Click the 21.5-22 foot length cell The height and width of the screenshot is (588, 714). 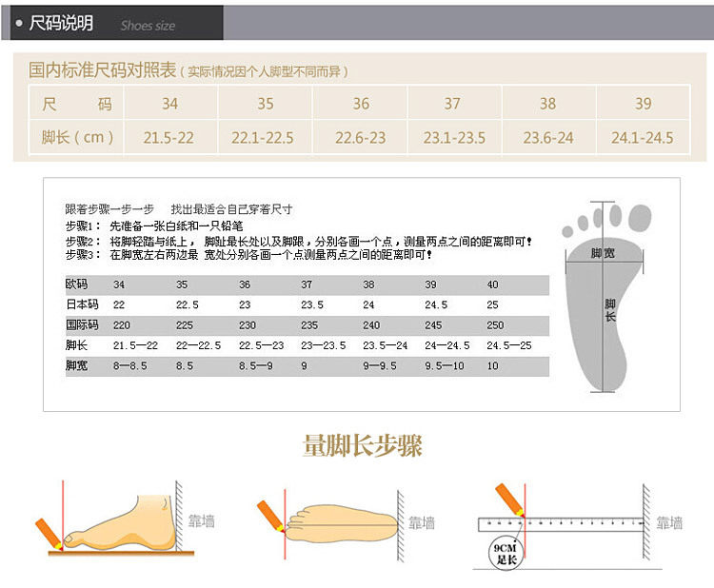169,137
